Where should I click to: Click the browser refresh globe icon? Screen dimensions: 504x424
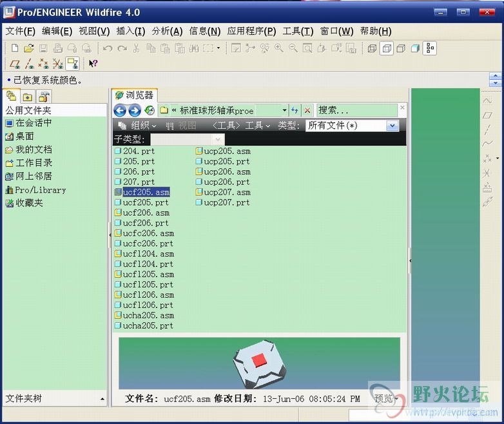[150, 111]
